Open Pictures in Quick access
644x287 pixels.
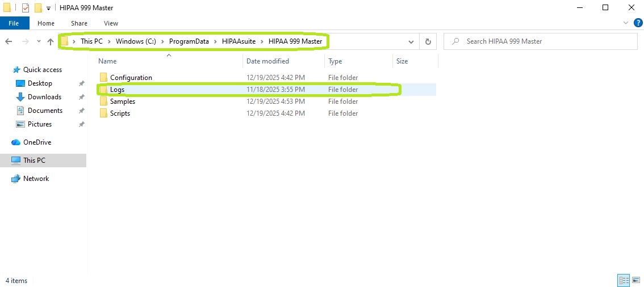point(40,124)
